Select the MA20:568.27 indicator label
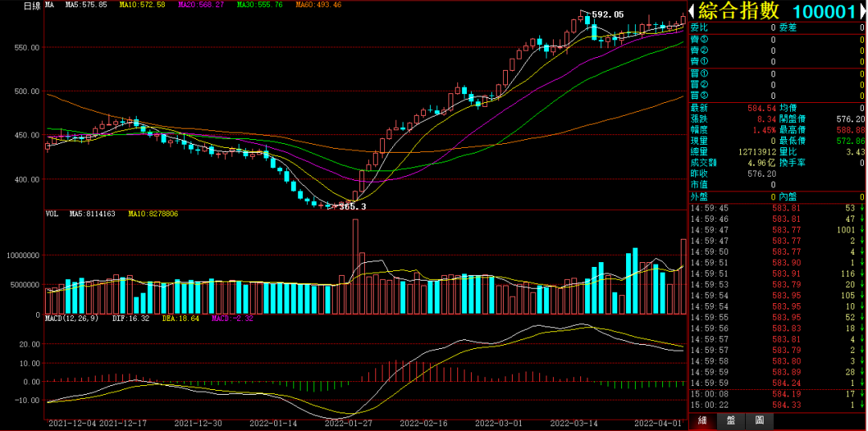This screenshot has height=431, width=868. coord(201,5)
